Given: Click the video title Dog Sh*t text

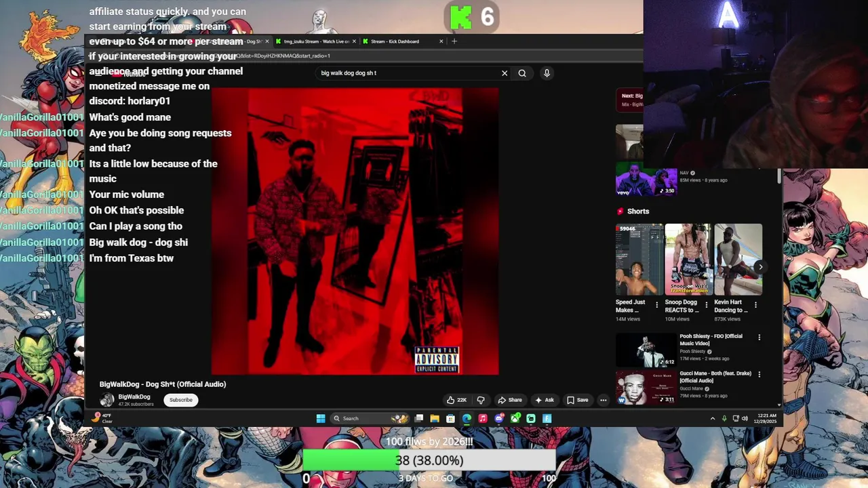Looking at the screenshot, I should tap(163, 384).
